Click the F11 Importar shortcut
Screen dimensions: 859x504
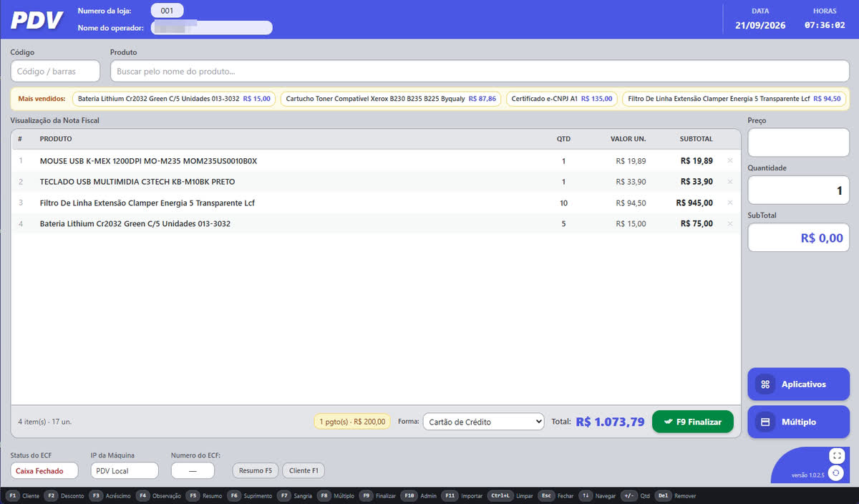(463, 495)
